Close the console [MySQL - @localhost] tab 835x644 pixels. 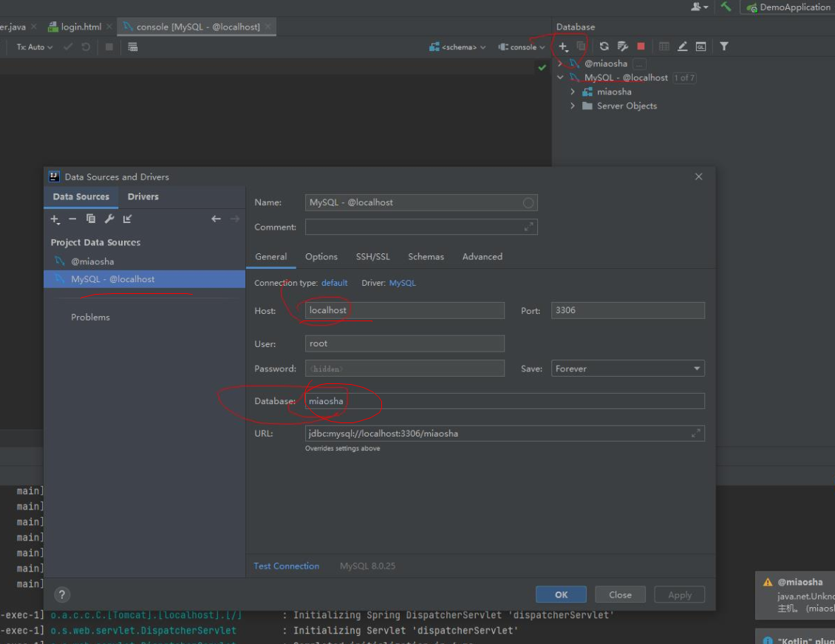pos(267,27)
